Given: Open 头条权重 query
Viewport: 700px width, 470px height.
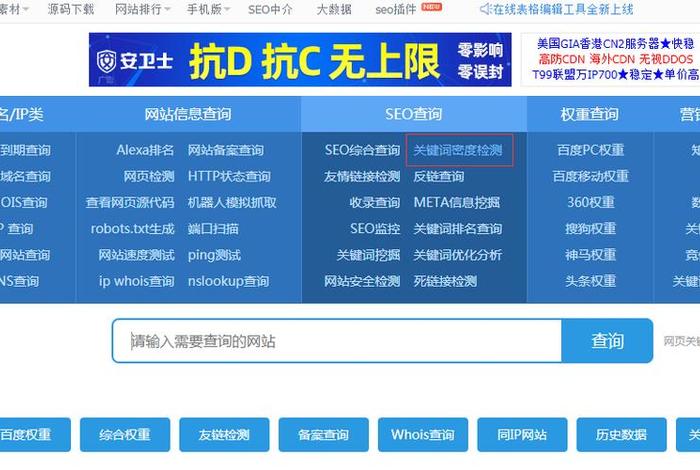Looking at the screenshot, I should point(590,282).
